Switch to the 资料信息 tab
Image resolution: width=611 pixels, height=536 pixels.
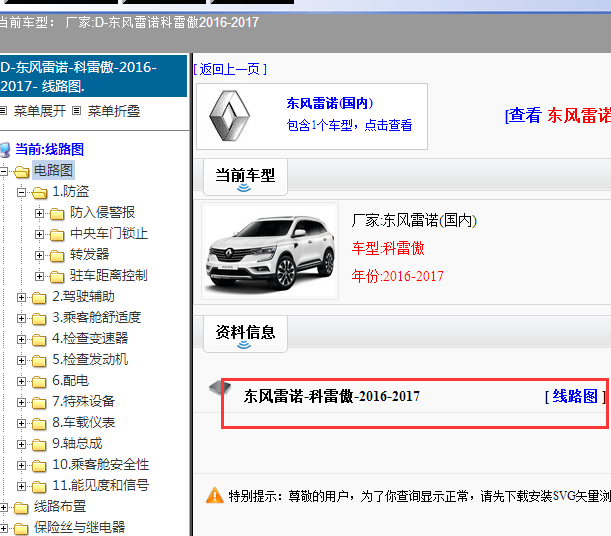245,334
